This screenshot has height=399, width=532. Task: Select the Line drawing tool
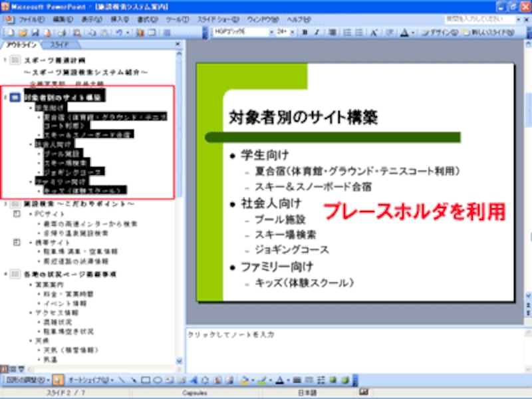coord(122,380)
